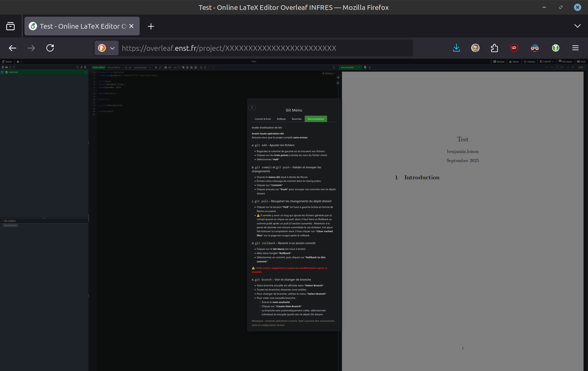Expand the Recompile options arrow
Viewport: 588px width, 371px height.
point(359,67)
